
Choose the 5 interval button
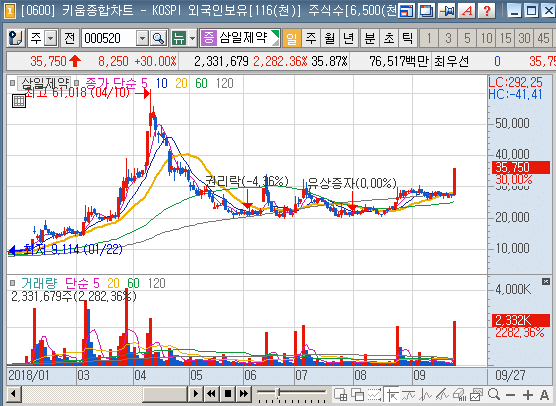point(467,38)
